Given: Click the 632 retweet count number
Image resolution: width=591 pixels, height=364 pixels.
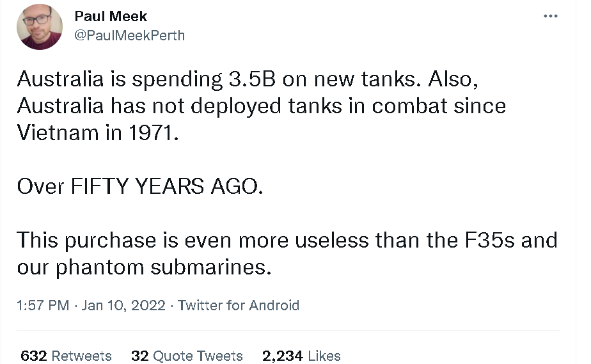Looking at the screenshot, I should [x=33, y=356].
